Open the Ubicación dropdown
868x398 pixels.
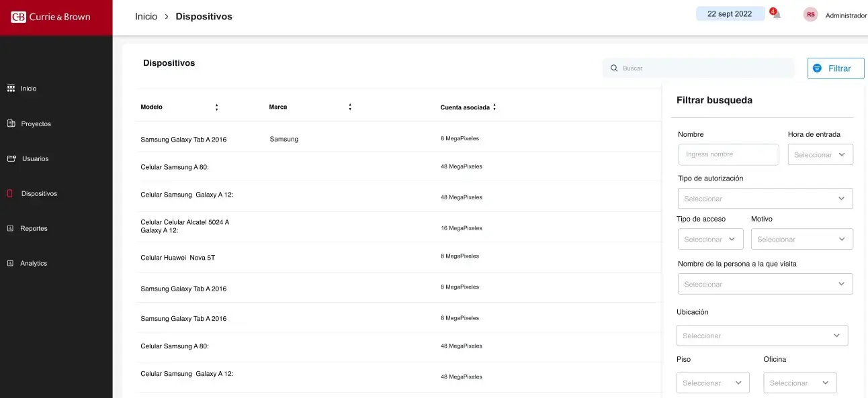(x=762, y=336)
